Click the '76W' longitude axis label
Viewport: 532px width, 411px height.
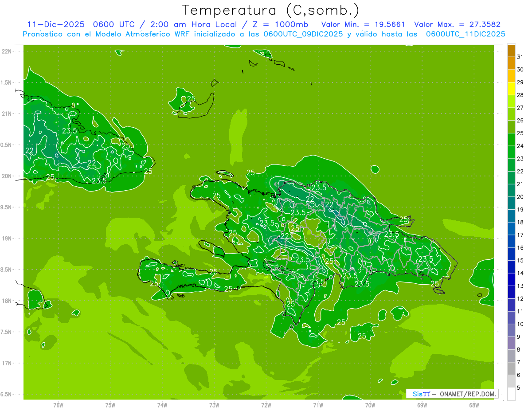tap(58, 405)
